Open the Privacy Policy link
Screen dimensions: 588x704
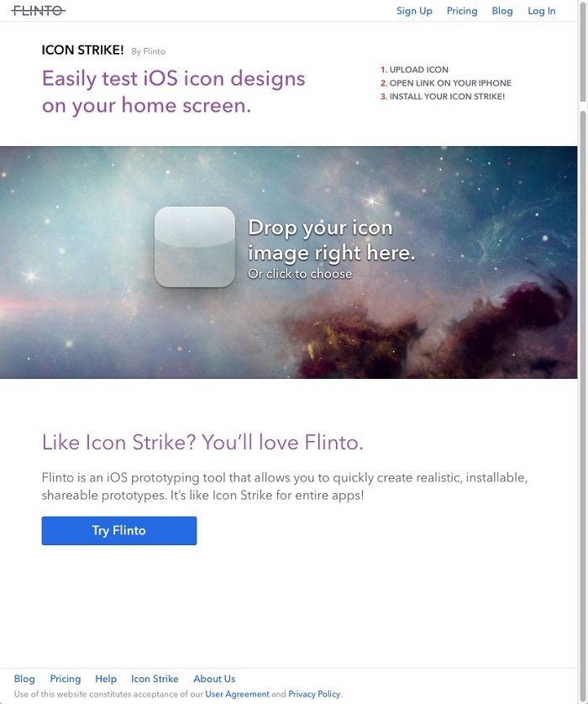[x=314, y=694]
